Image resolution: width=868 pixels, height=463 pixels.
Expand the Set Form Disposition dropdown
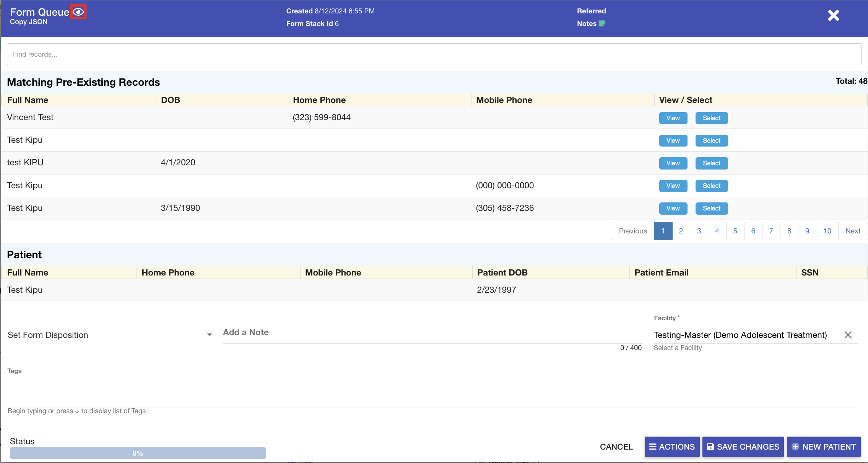point(109,335)
